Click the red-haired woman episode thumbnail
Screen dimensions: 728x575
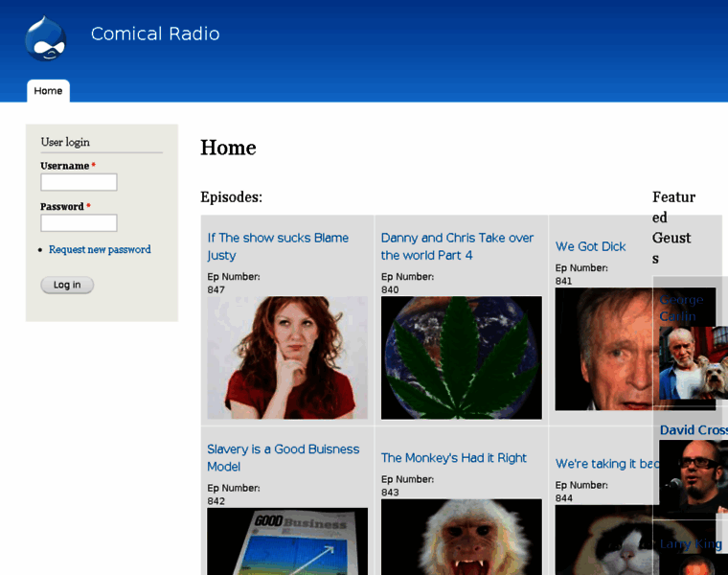pyautogui.click(x=287, y=357)
